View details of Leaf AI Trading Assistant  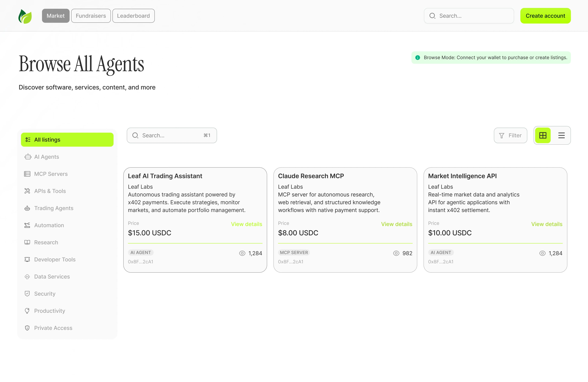(x=246, y=224)
